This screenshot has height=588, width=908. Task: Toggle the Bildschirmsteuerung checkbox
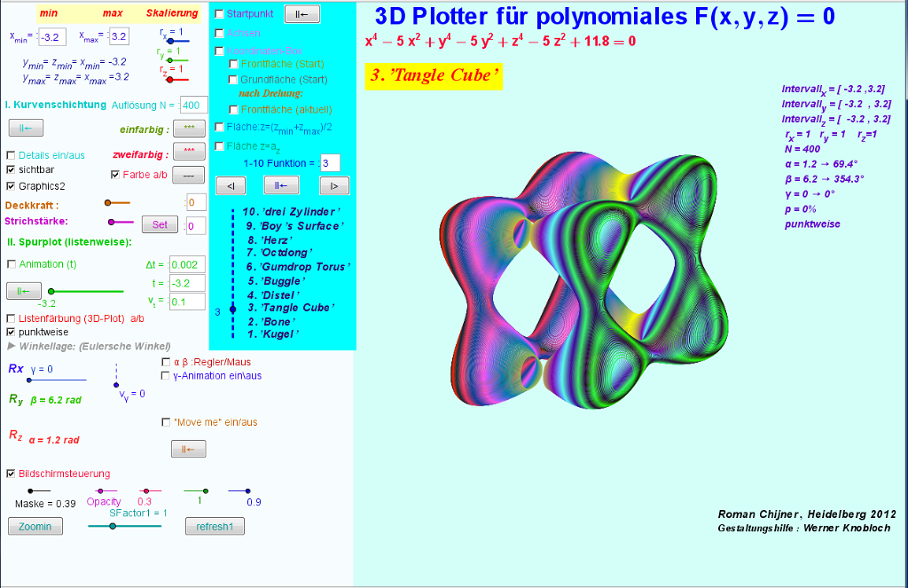click(11, 474)
